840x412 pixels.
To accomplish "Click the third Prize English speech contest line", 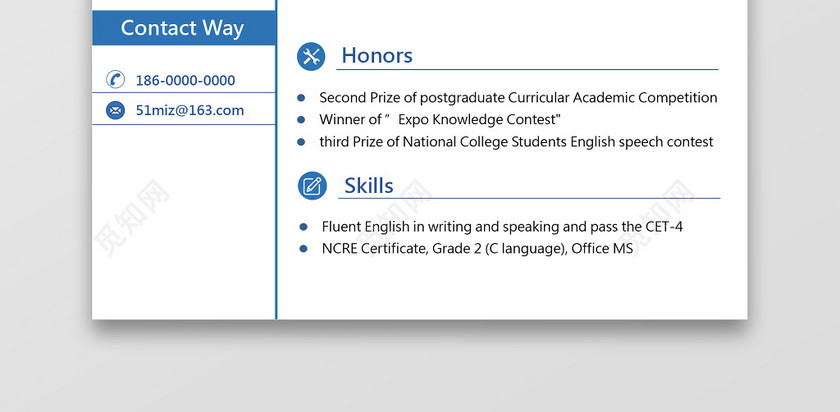I will pos(516,142).
